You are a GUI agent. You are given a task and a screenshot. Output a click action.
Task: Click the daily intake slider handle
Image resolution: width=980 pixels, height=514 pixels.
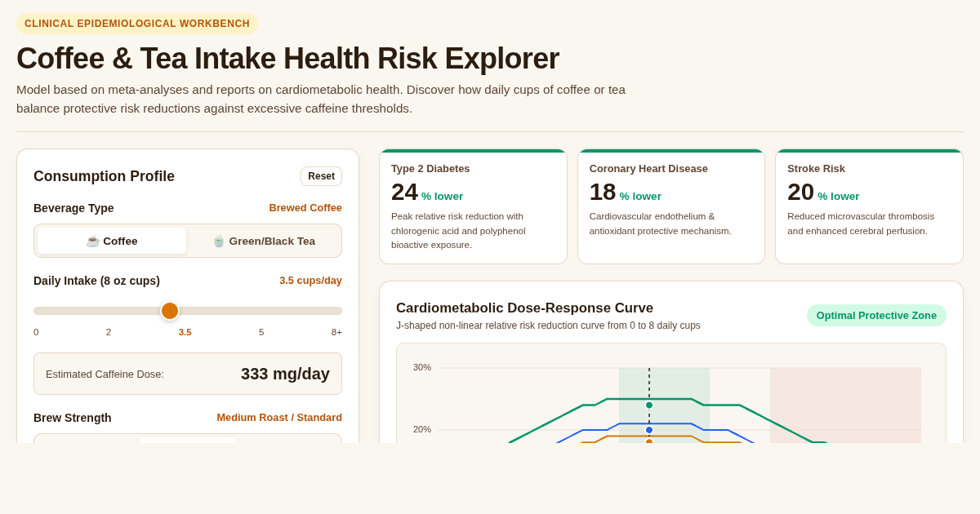170,311
